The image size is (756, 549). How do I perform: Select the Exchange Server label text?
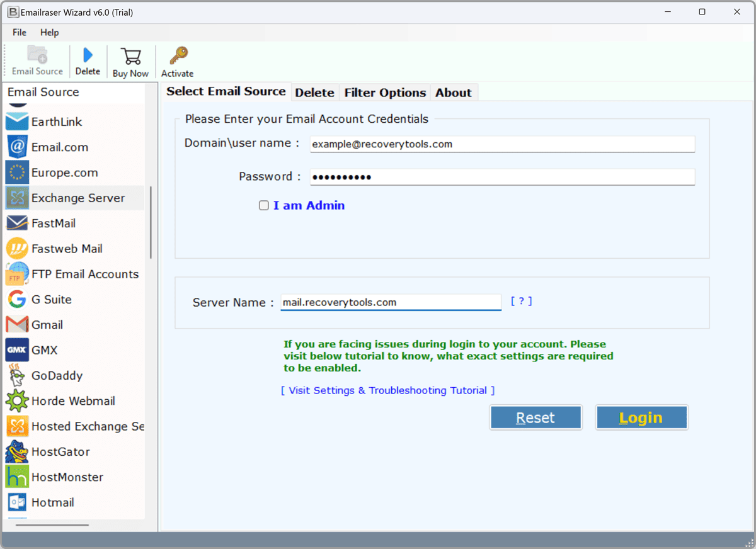pos(78,198)
